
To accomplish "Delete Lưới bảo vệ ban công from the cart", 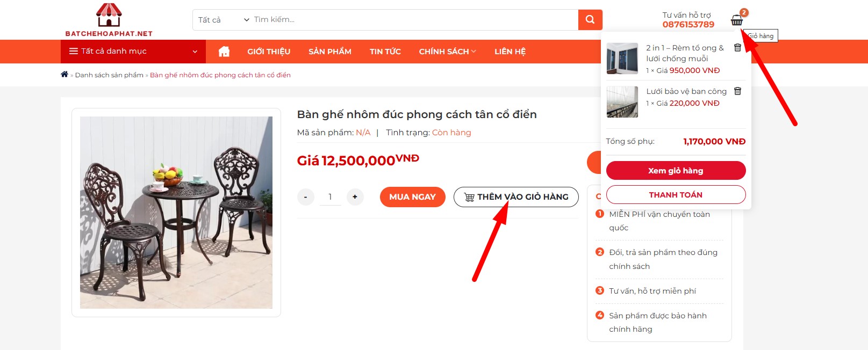I will [x=737, y=91].
